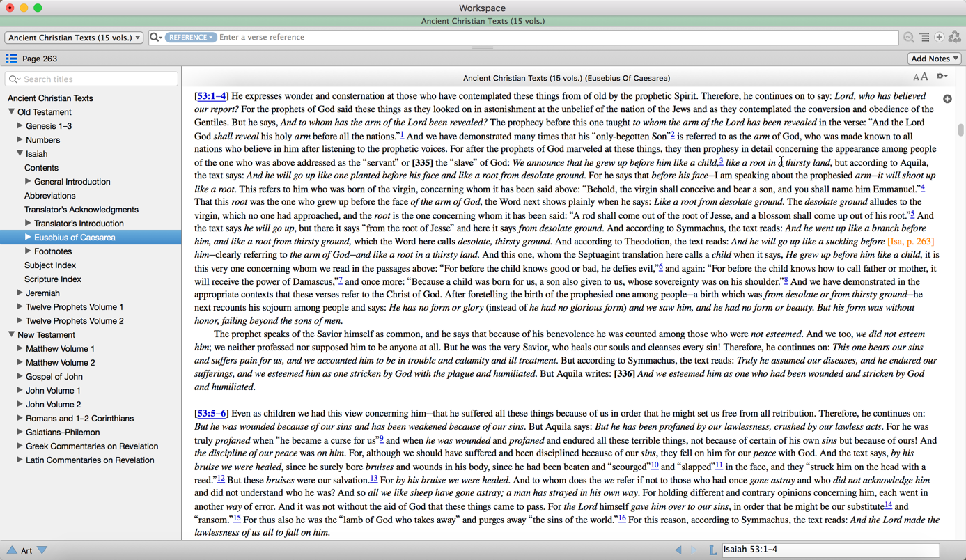Select Scripture Index entry
This screenshot has height=560, width=966.
pyautogui.click(x=53, y=279)
